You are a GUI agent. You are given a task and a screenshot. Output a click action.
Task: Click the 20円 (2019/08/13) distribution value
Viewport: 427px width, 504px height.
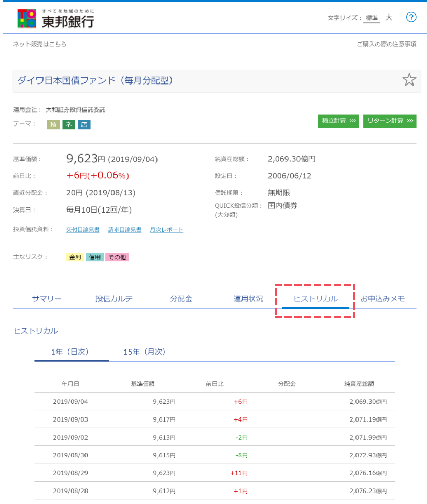[101, 193]
